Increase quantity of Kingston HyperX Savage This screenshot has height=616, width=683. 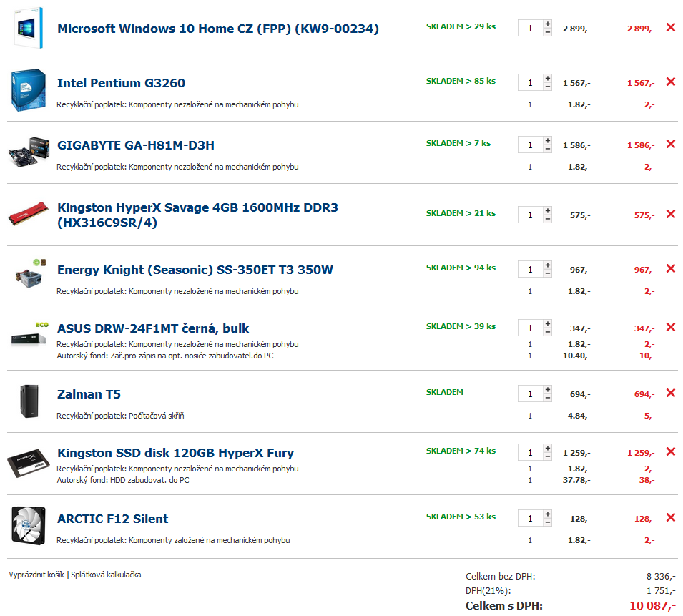coord(548,211)
